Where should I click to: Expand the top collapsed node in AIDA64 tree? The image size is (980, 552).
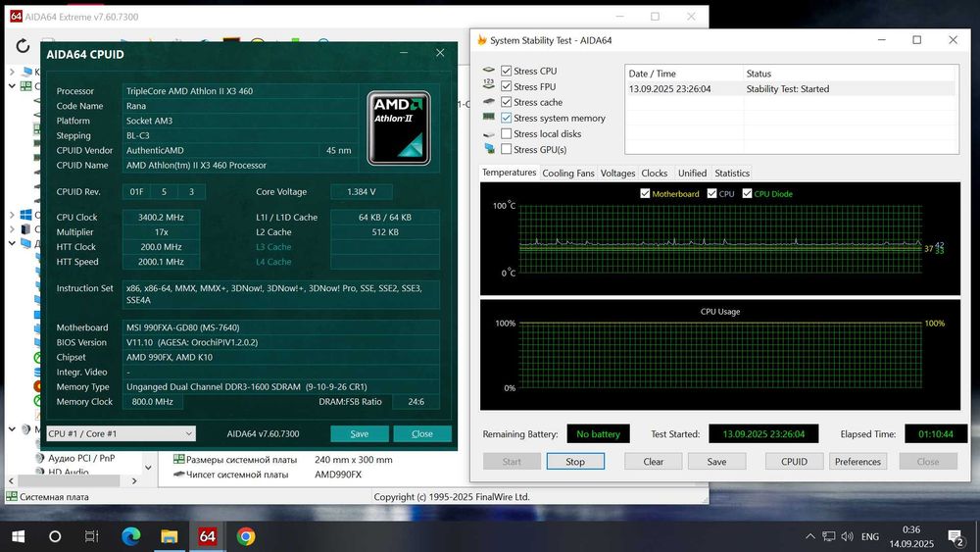[x=12, y=72]
